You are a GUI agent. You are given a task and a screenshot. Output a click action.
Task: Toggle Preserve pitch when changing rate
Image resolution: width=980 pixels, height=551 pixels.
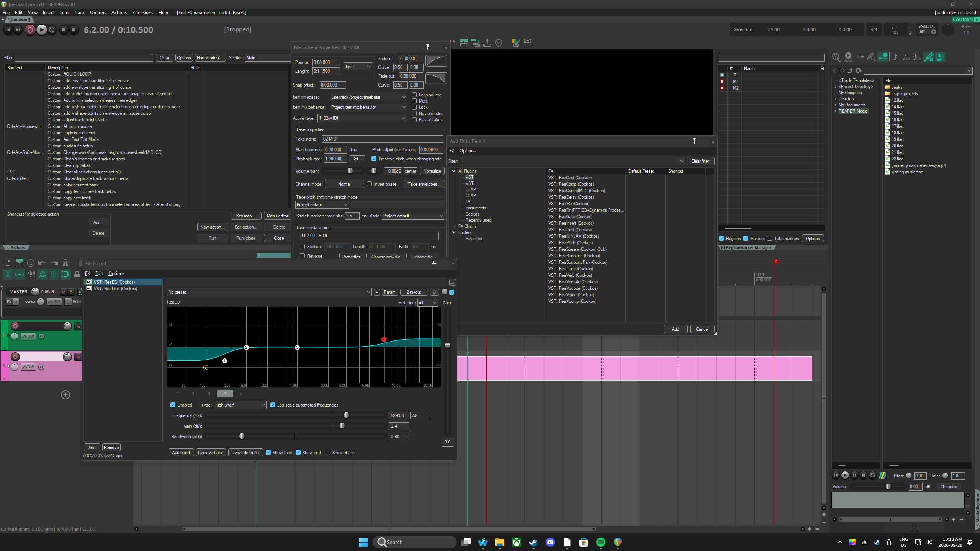(374, 159)
